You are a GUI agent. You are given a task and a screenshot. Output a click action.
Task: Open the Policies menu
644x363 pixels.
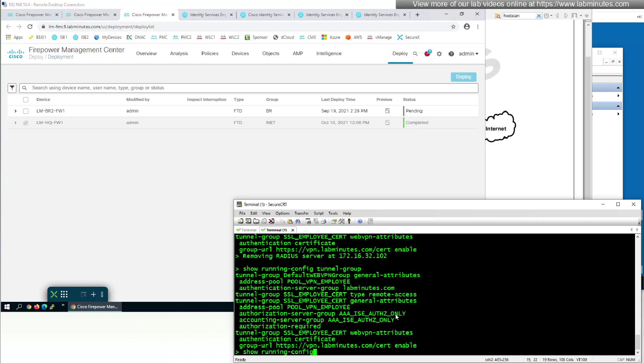[210, 54]
